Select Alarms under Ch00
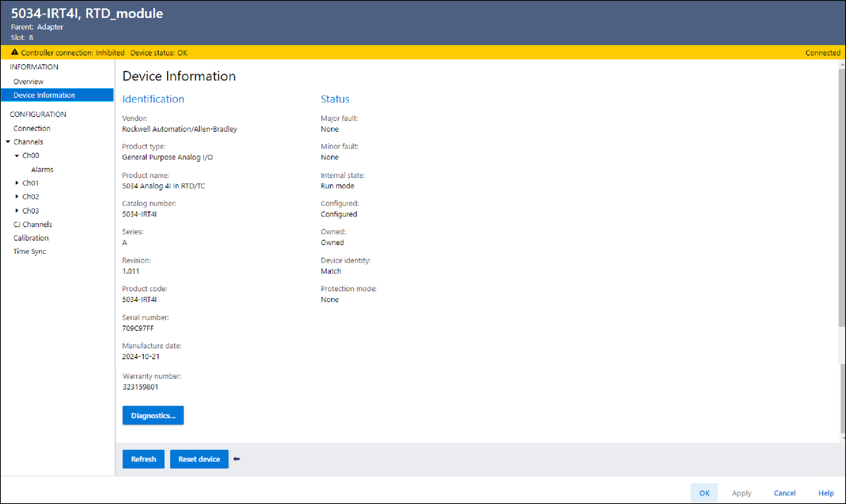This screenshot has width=846, height=504. [x=42, y=170]
